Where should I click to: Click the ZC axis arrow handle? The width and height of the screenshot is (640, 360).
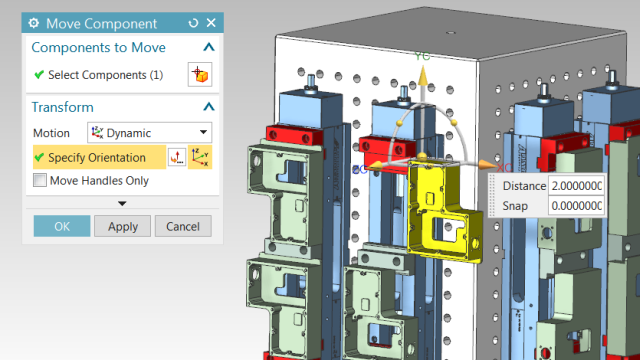coord(376,165)
